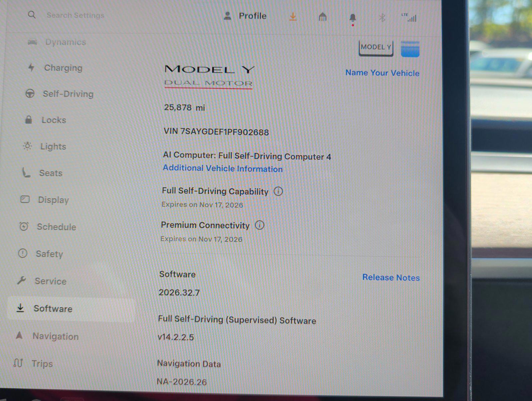Tap the Self-Driving steering wheel icon
Screen dimensions: 532x401
coord(30,93)
